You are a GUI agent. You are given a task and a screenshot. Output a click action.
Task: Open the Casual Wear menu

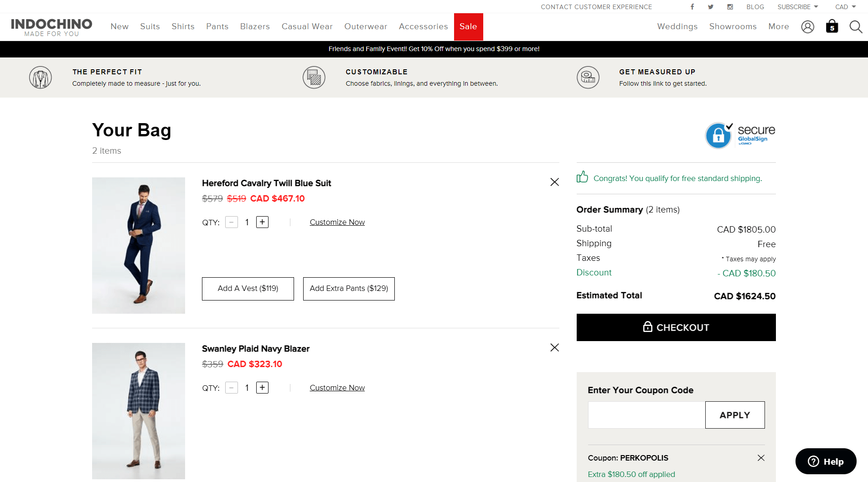(x=307, y=26)
